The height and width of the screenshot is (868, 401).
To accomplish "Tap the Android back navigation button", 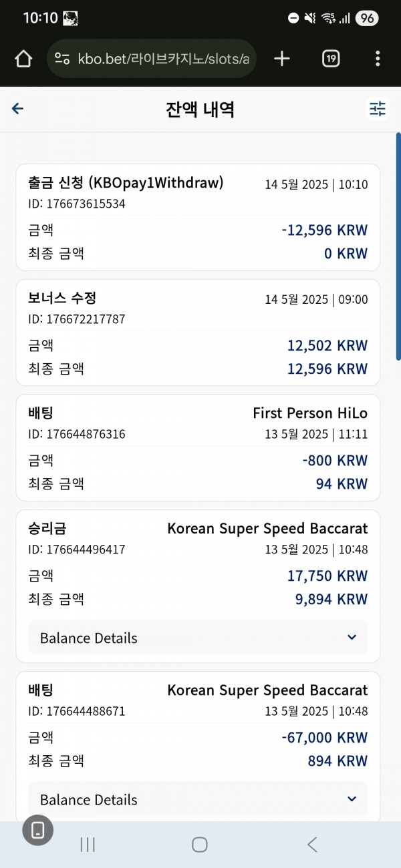I will click(312, 845).
